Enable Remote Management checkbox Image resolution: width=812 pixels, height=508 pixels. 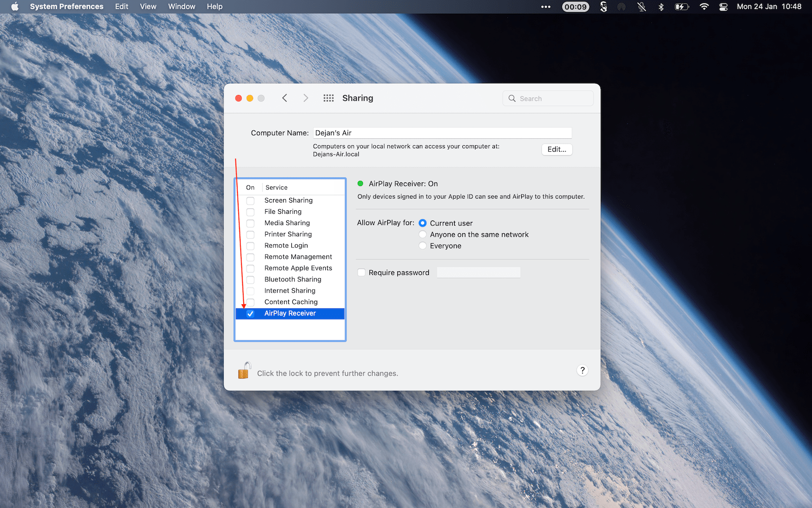[x=250, y=257]
